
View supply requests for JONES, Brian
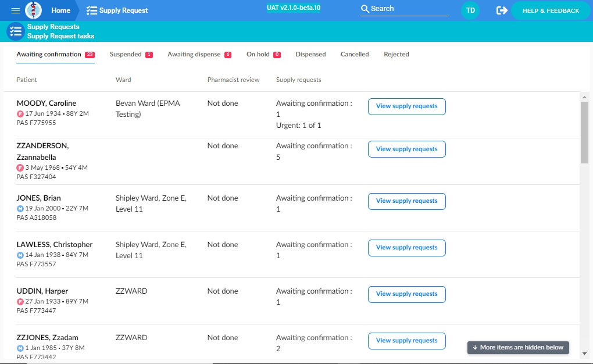pos(406,201)
